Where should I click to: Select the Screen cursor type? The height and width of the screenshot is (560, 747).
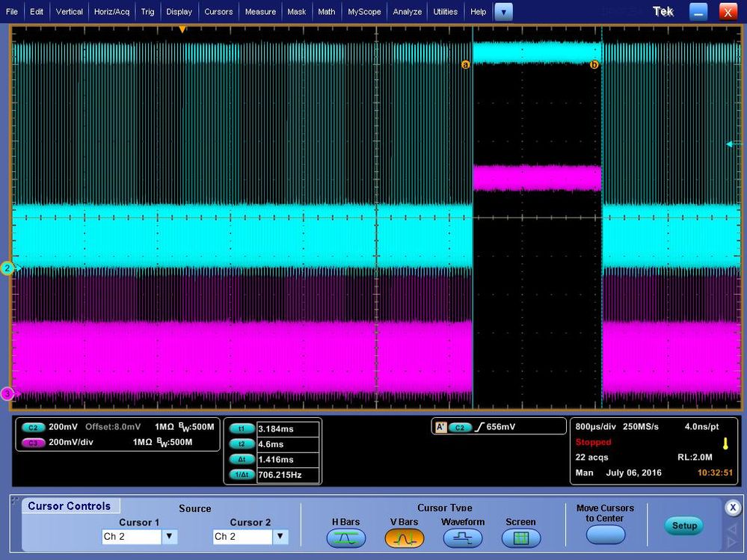click(520, 538)
